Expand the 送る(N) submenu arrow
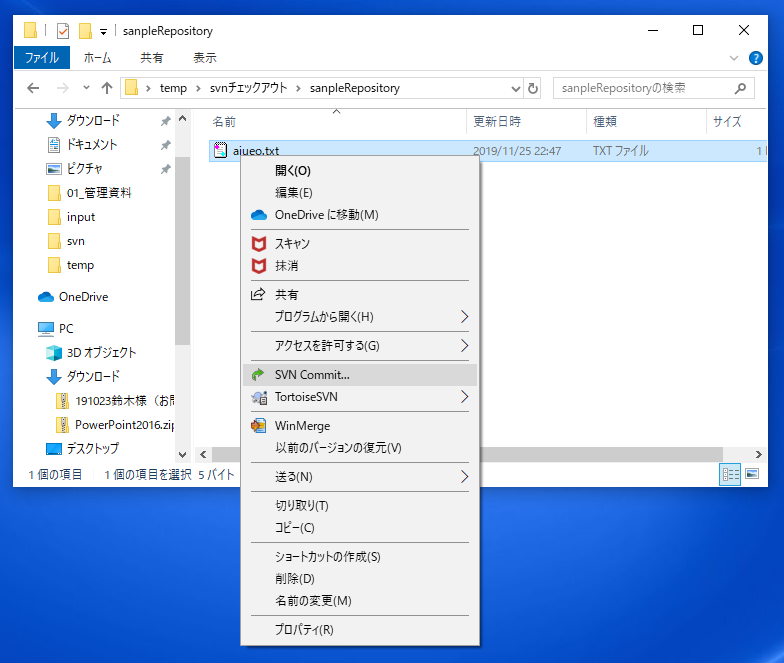This screenshot has width=784, height=663. coord(464,476)
